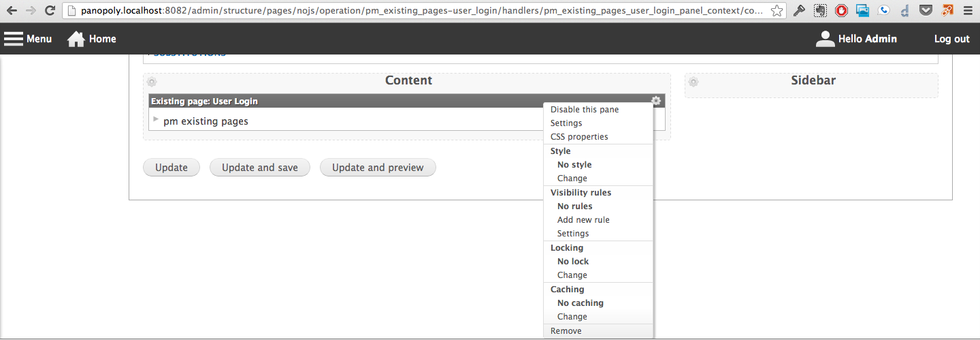Click the Visibility rules heading
This screenshot has width=980, height=340.
click(581, 193)
